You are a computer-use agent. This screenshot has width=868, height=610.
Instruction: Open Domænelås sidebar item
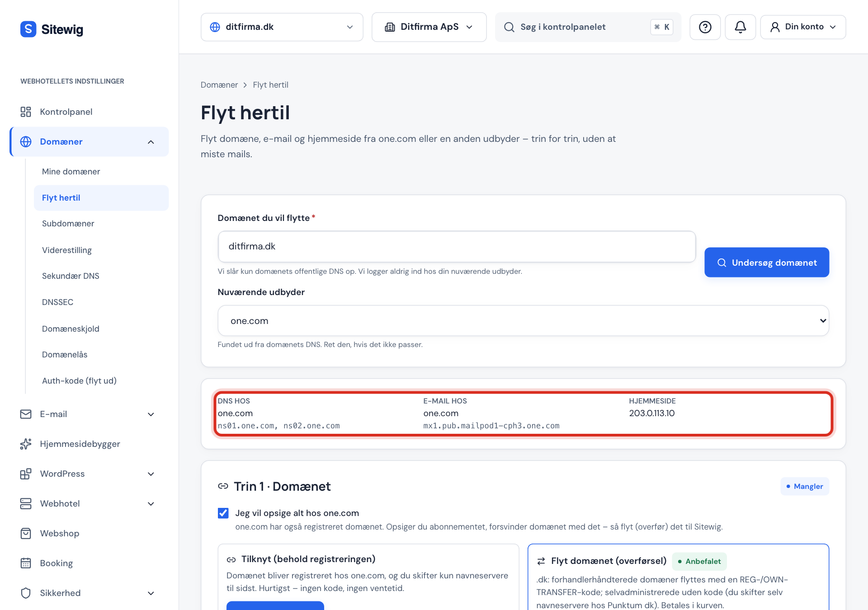tap(101, 355)
